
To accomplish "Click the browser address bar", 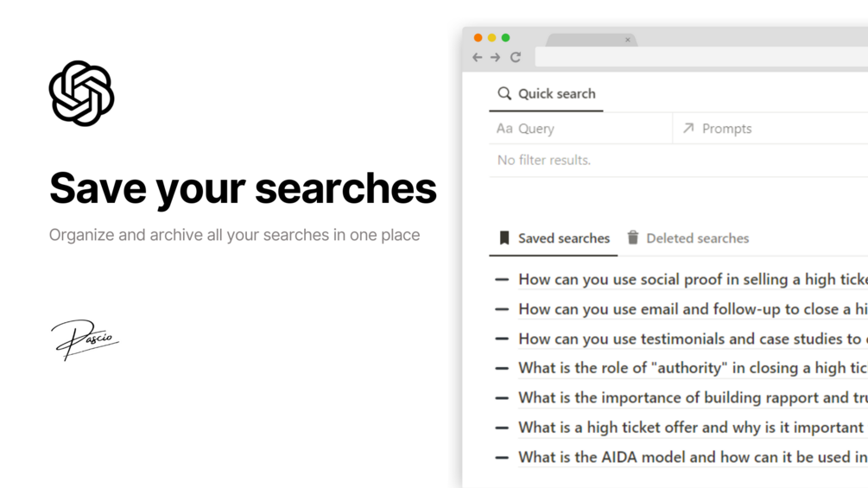I will pos(701,57).
